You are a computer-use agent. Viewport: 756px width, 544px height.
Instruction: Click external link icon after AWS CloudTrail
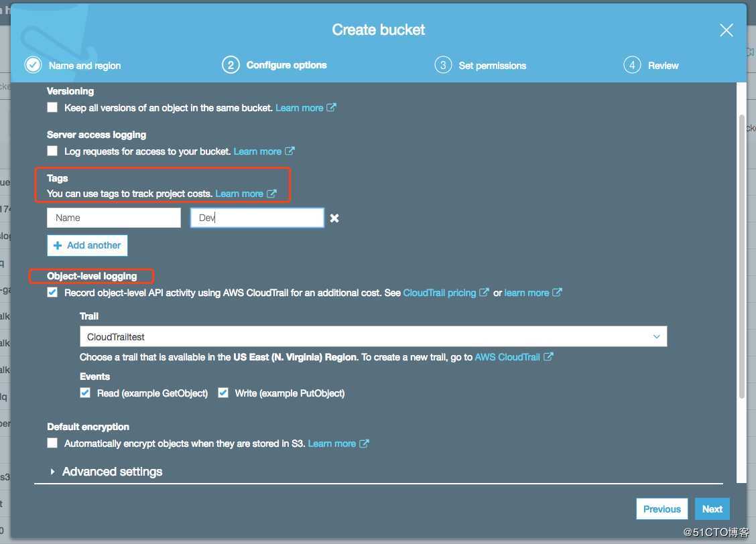(548, 356)
